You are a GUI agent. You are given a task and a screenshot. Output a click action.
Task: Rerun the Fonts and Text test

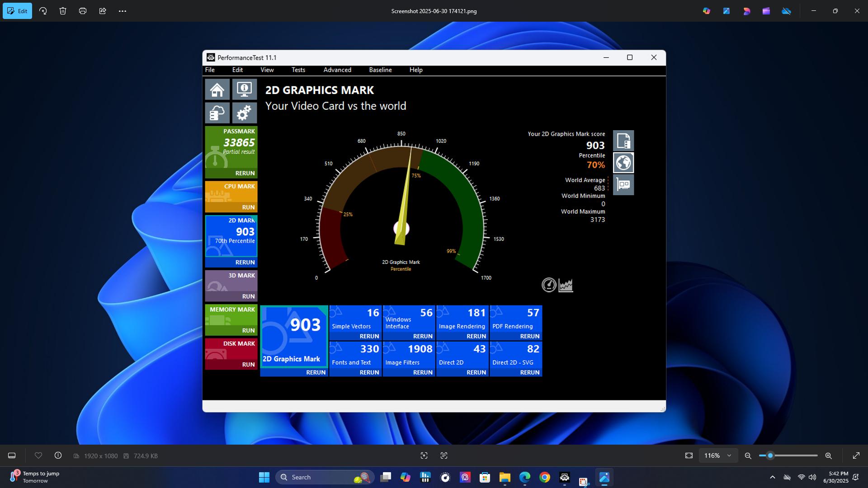coord(369,372)
